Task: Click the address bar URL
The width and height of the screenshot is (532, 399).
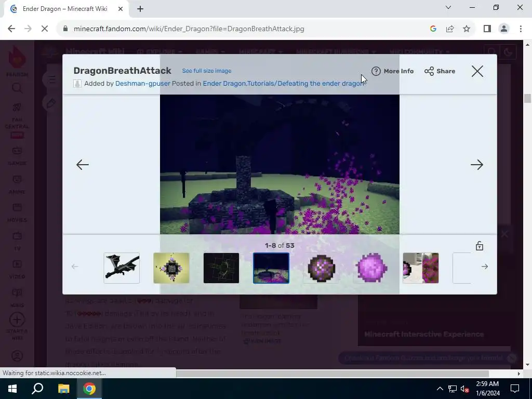Action: [x=189, y=29]
